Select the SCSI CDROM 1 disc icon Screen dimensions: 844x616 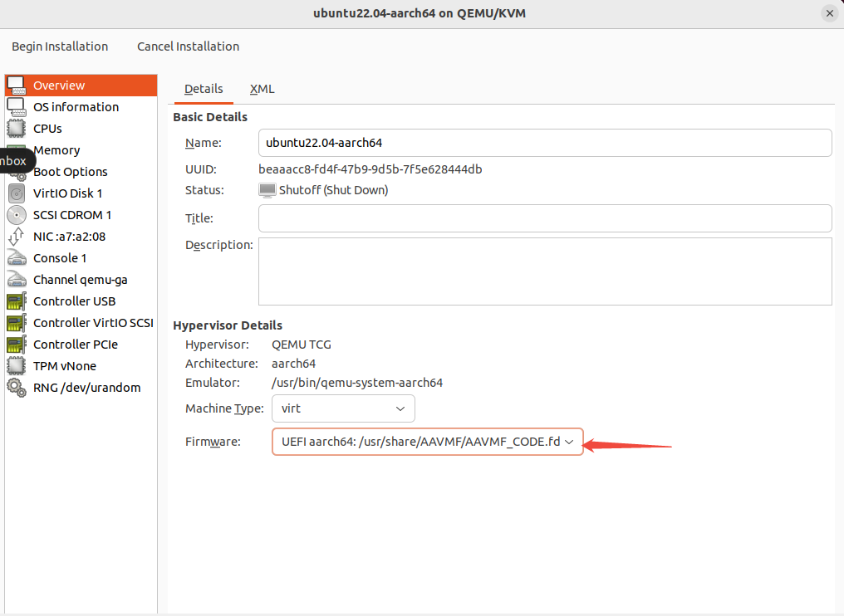17,214
